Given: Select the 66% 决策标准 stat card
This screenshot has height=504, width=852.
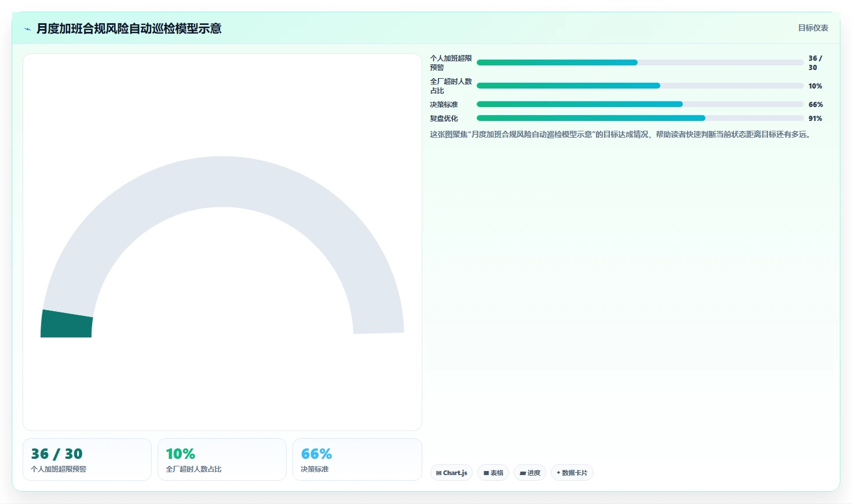Looking at the screenshot, I should pyautogui.click(x=357, y=459).
